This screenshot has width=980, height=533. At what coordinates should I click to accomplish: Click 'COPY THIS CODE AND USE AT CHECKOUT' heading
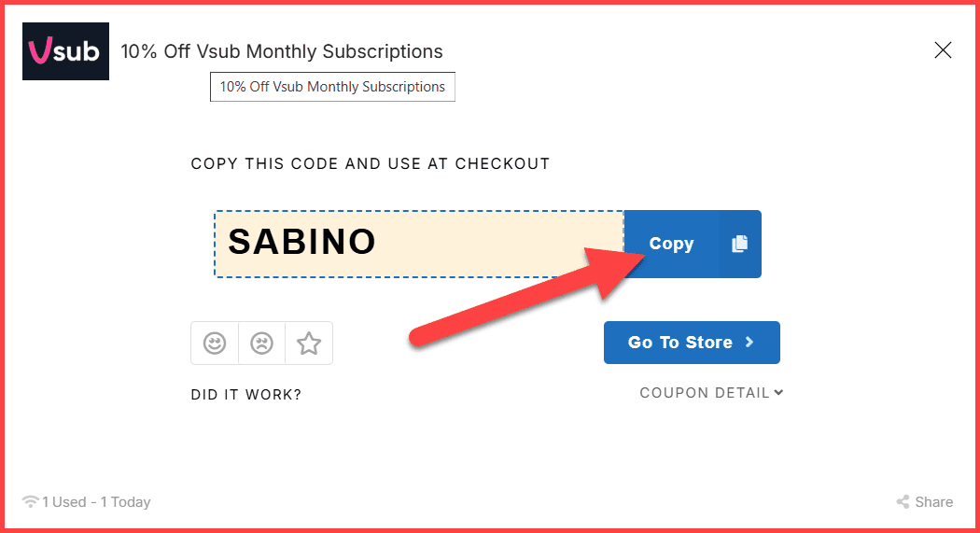[x=371, y=164]
